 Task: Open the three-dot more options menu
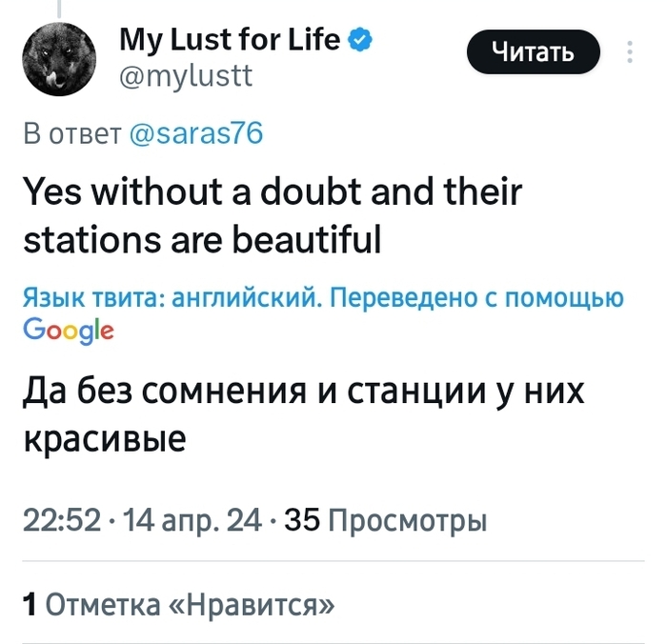[x=630, y=52]
